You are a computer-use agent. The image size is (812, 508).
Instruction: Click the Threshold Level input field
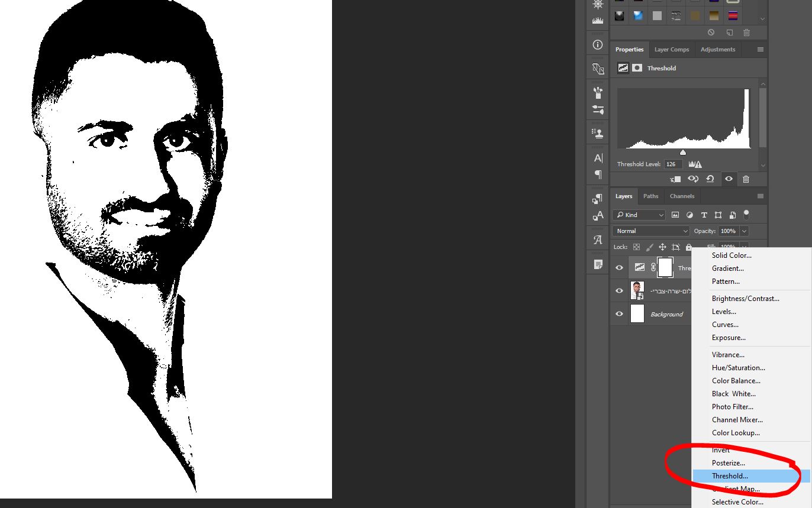[x=673, y=164]
